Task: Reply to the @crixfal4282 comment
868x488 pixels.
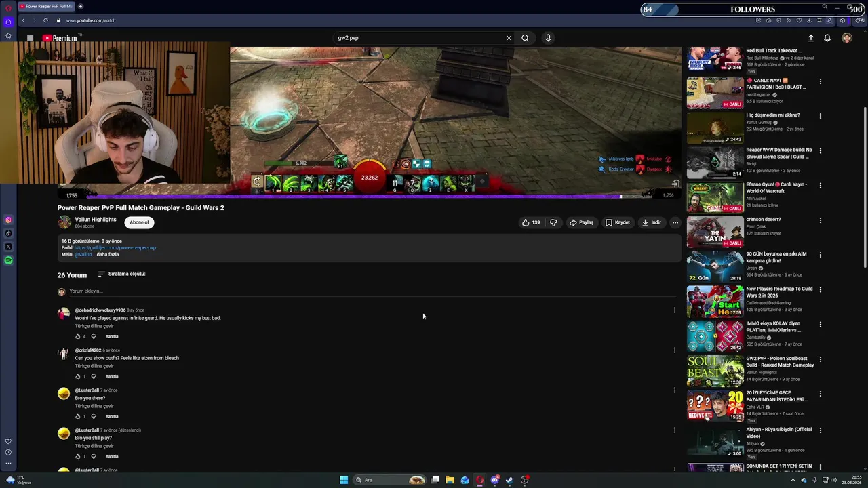Action: tap(112, 376)
